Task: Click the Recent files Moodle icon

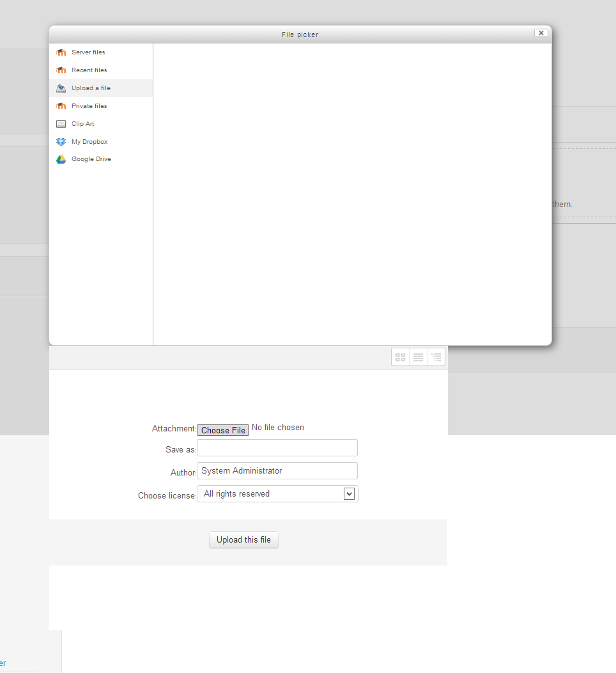Action: (61, 70)
